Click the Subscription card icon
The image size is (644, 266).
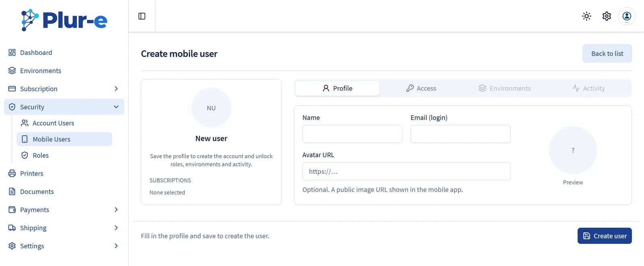pos(12,89)
